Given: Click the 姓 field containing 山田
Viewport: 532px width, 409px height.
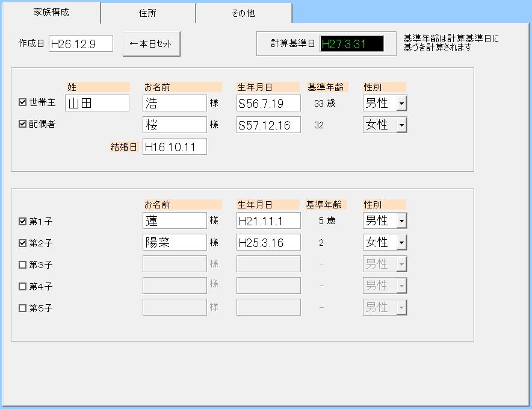Looking at the screenshot, I should point(97,103).
